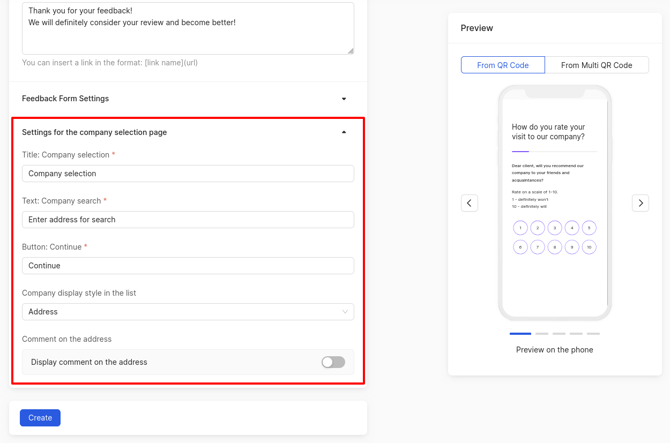Viewport: 670px width, 443px height.
Task: Expand Feedback Form Settings section
Action: [344, 99]
